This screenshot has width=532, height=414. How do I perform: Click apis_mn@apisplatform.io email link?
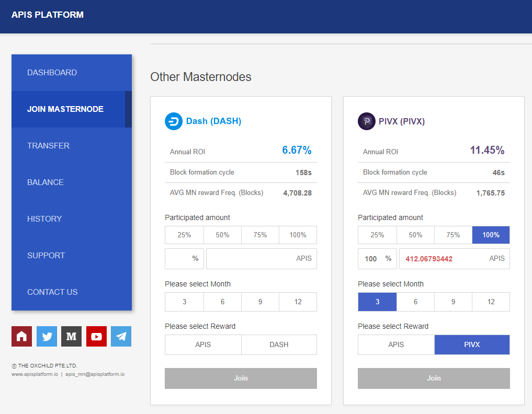coord(95,374)
